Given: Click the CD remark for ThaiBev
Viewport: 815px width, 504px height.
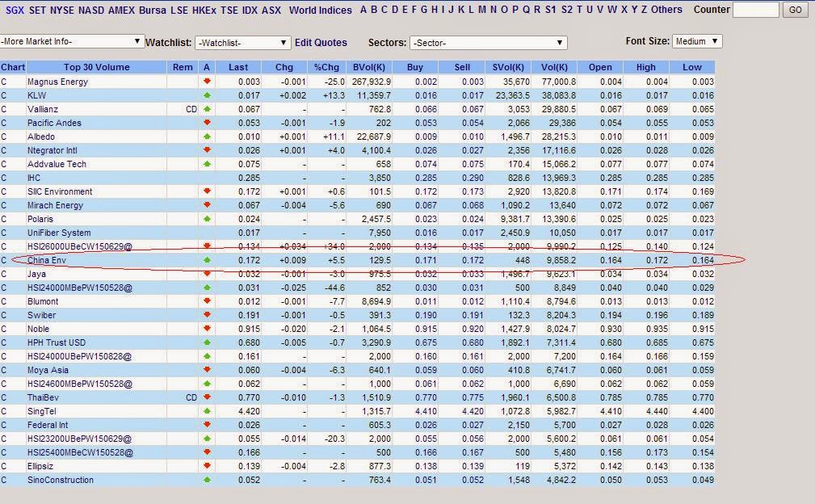Looking at the screenshot, I should (191, 397).
